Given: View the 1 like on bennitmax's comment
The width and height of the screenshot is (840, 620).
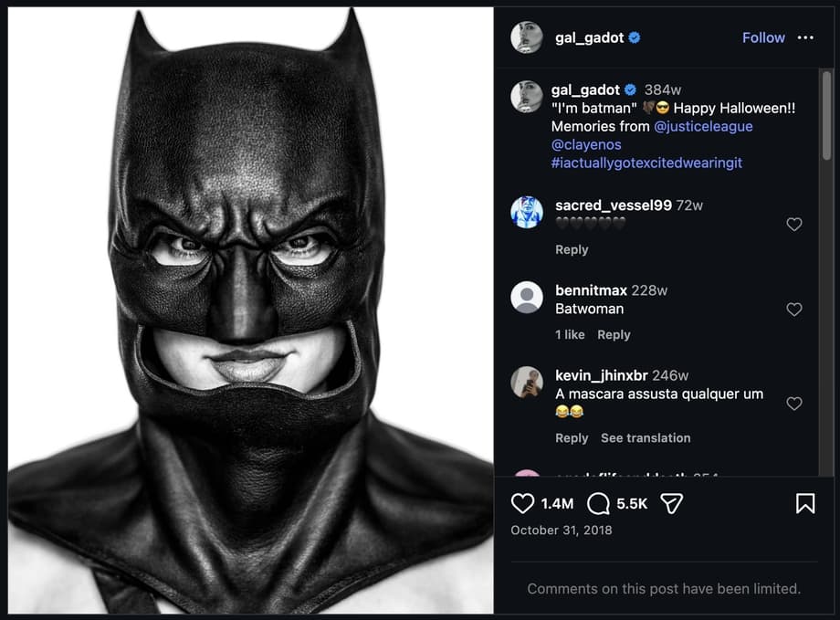Looking at the screenshot, I should [570, 335].
